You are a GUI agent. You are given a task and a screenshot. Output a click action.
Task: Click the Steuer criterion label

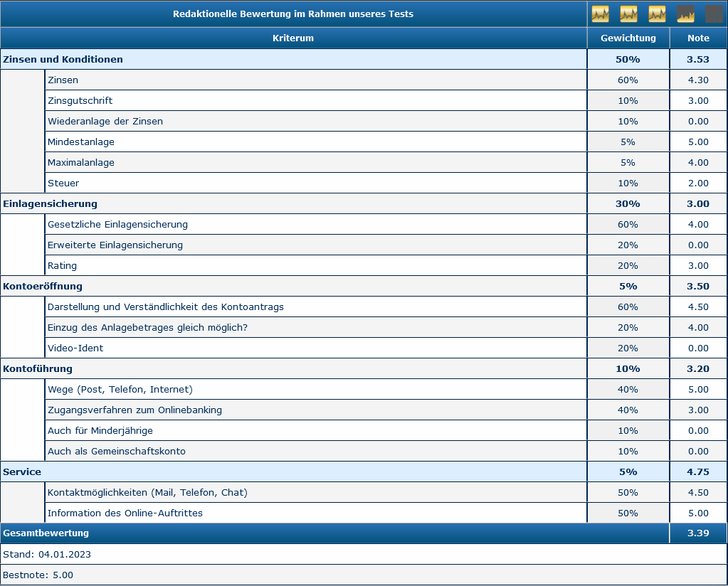coord(63,183)
